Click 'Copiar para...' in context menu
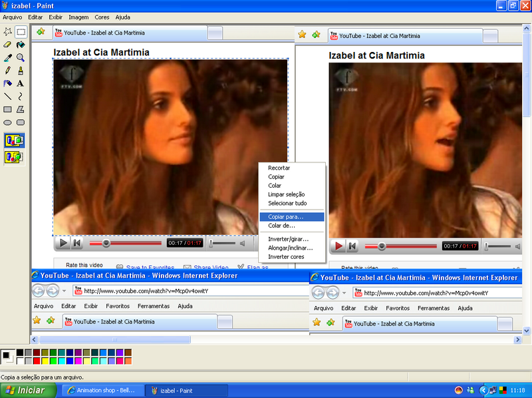 [285, 217]
